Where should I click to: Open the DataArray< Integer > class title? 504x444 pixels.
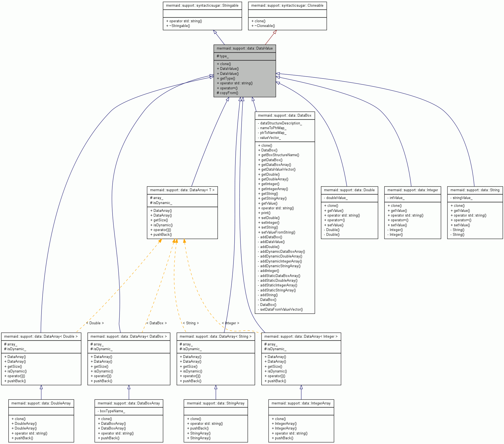click(x=301, y=337)
